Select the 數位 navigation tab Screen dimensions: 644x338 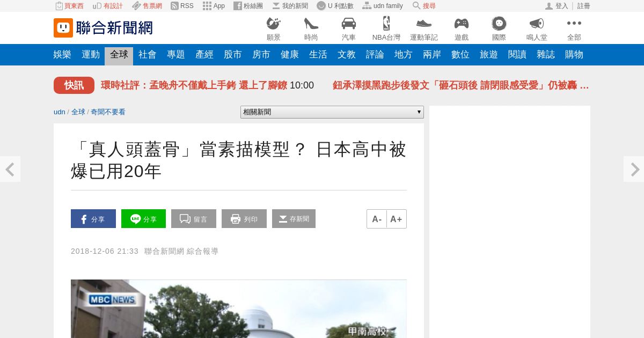tap(460, 55)
